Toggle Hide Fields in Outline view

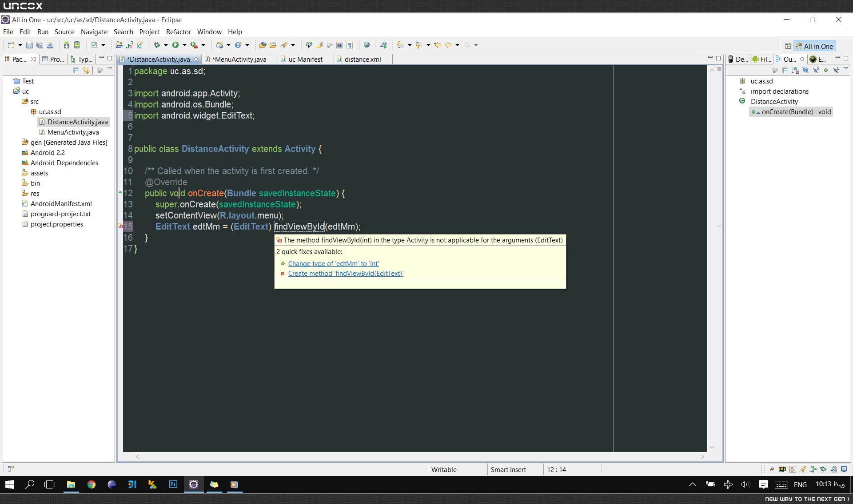pyautogui.click(x=805, y=70)
